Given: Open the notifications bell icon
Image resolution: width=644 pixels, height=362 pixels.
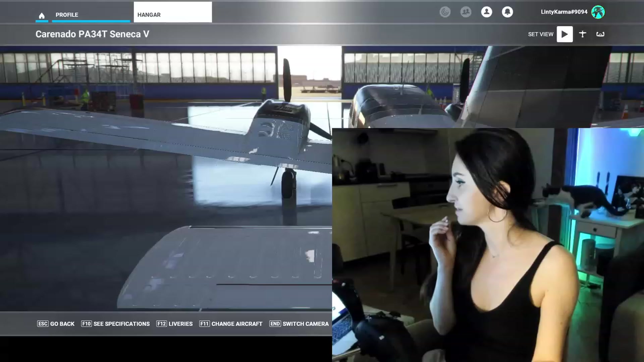Looking at the screenshot, I should coord(507,12).
